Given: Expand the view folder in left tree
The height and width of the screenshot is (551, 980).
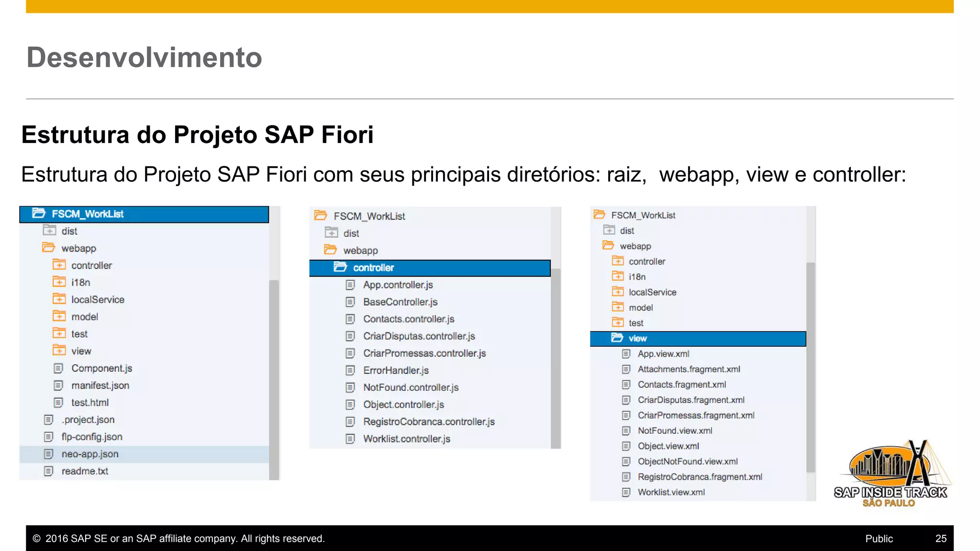Looking at the screenshot, I should click(x=59, y=351).
